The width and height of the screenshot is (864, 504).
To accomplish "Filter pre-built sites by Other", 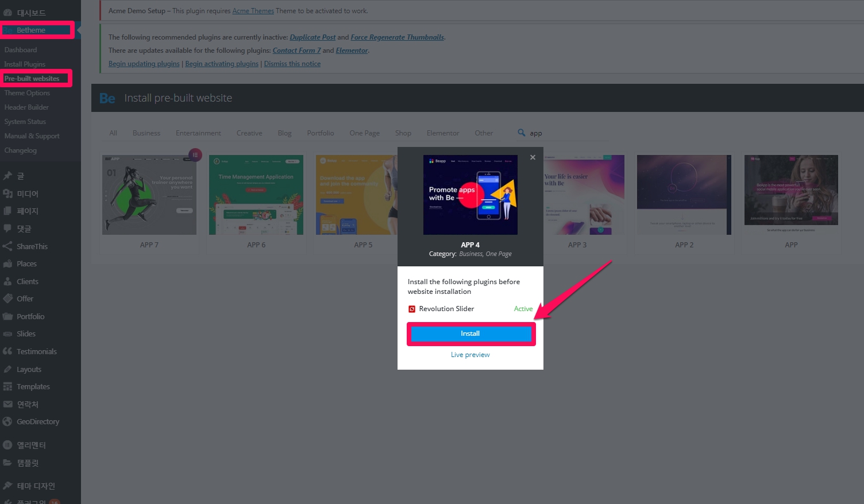I will pos(484,133).
